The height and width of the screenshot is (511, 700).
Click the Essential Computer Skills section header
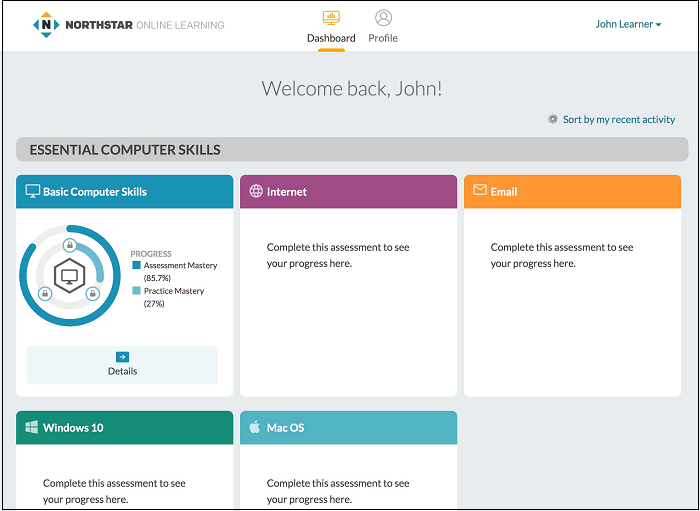pos(352,150)
